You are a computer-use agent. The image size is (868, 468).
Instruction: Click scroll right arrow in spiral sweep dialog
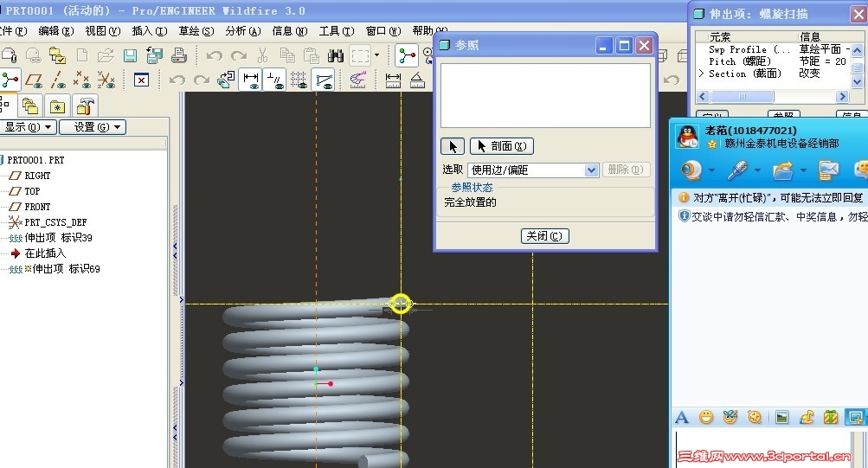(843, 97)
